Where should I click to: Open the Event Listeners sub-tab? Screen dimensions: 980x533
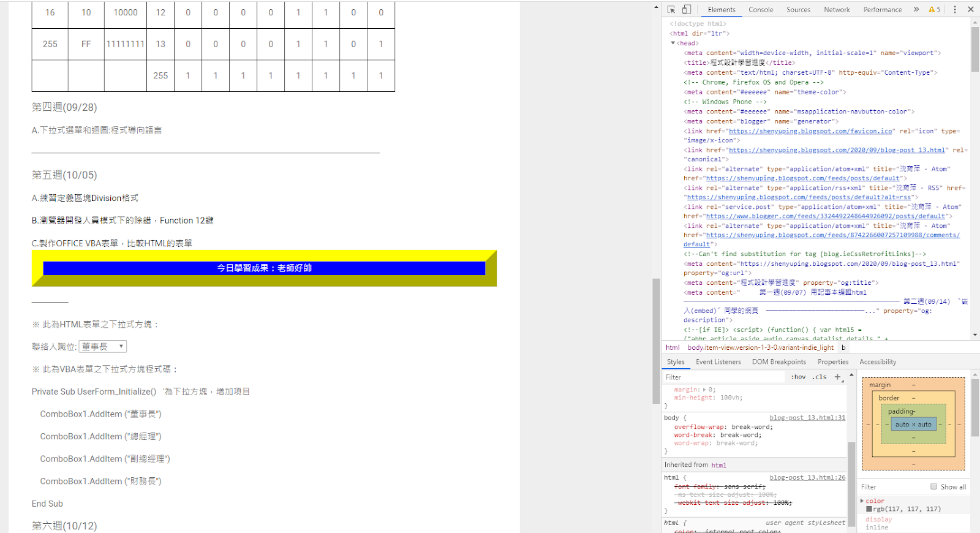click(718, 362)
